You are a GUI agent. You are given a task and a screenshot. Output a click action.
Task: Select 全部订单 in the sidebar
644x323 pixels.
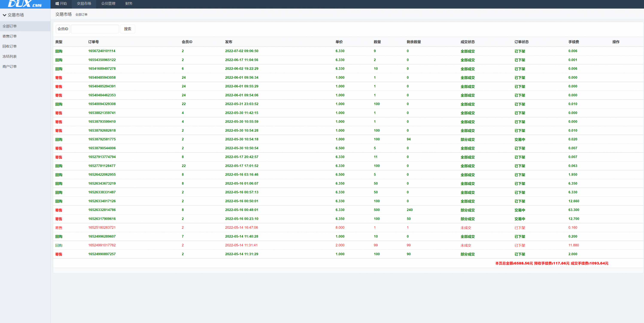[x=10, y=26]
